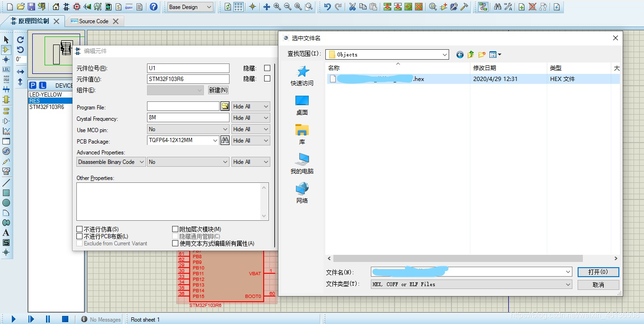The width and height of the screenshot is (644, 324).
Task: Click the 打开(O) button
Action: [x=598, y=272]
